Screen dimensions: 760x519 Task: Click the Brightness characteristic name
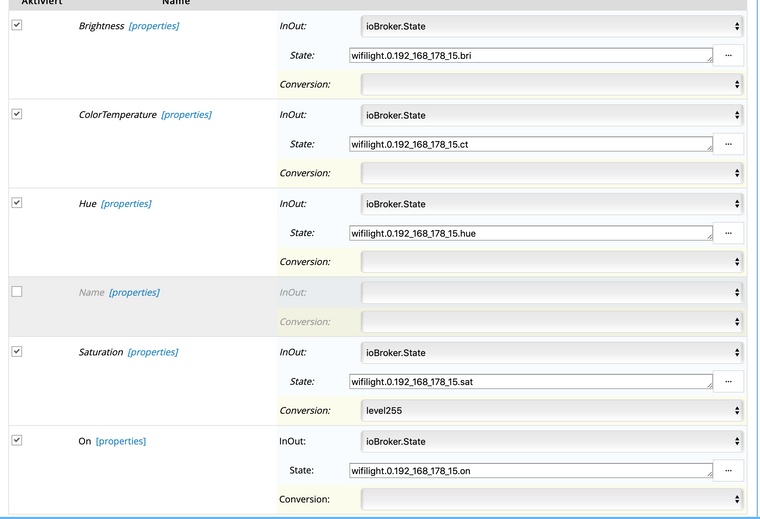tap(101, 26)
